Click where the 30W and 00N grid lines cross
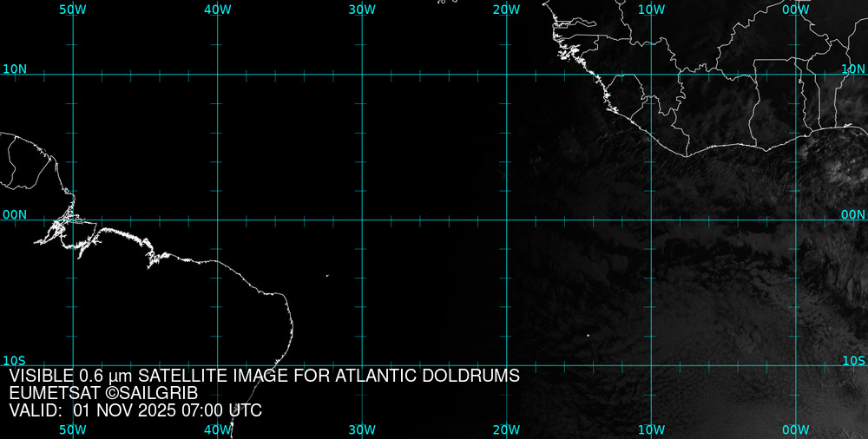This screenshot has width=868, height=439. tap(362, 219)
